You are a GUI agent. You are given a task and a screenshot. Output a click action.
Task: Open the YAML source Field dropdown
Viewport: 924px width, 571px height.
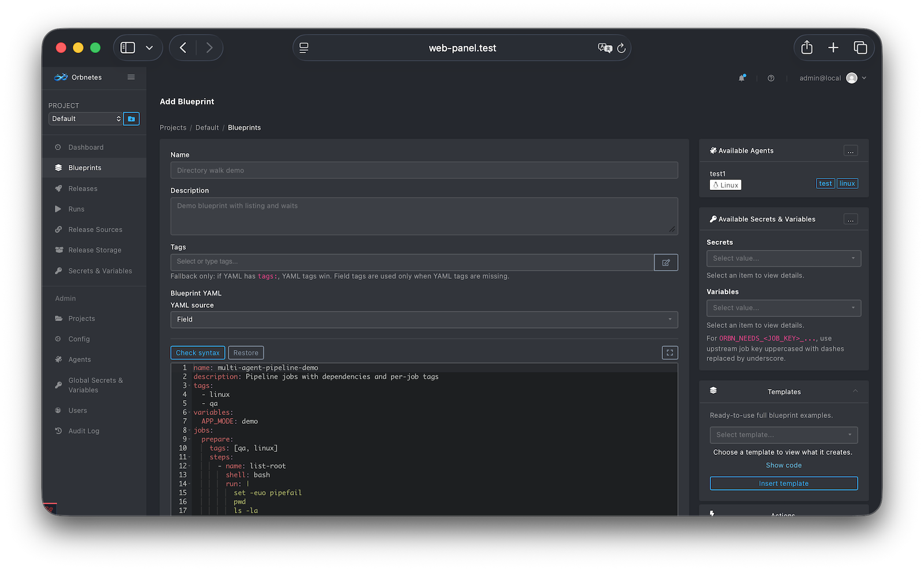424,319
